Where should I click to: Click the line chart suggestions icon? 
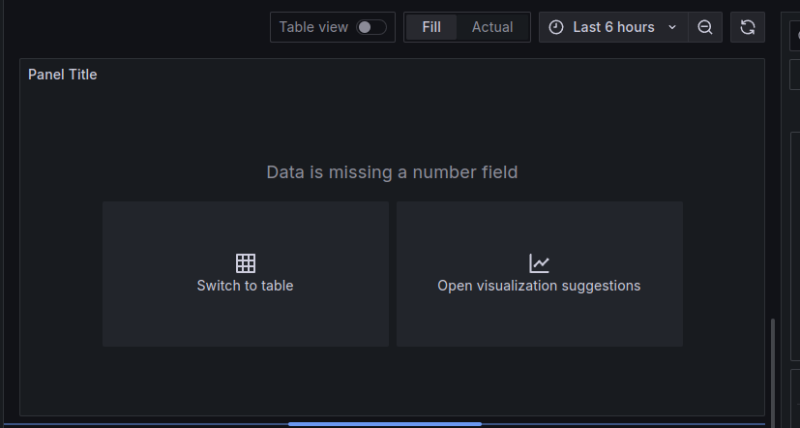pyautogui.click(x=539, y=263)
